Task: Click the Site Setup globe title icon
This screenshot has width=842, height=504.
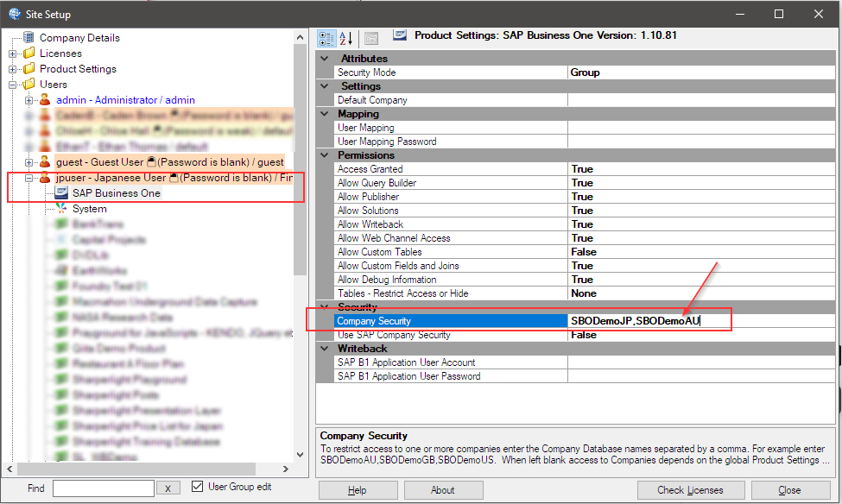Action: pyautogui.click(x=15, y=14)
